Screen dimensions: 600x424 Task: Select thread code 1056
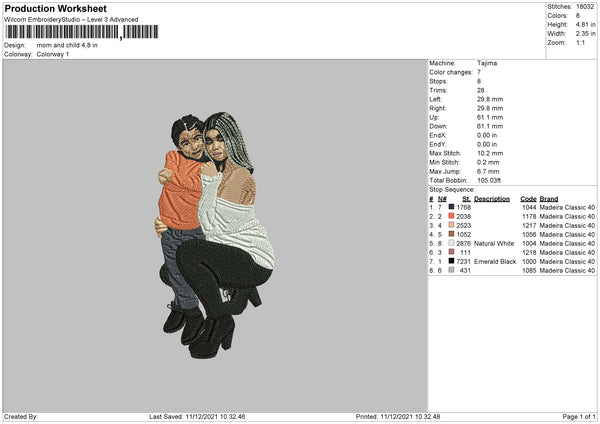click(x=529, y=235)
